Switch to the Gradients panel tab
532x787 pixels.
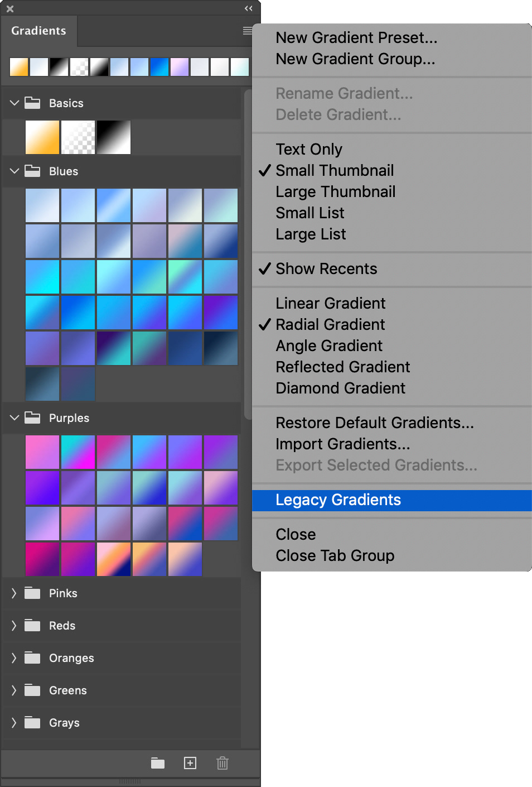38,31
